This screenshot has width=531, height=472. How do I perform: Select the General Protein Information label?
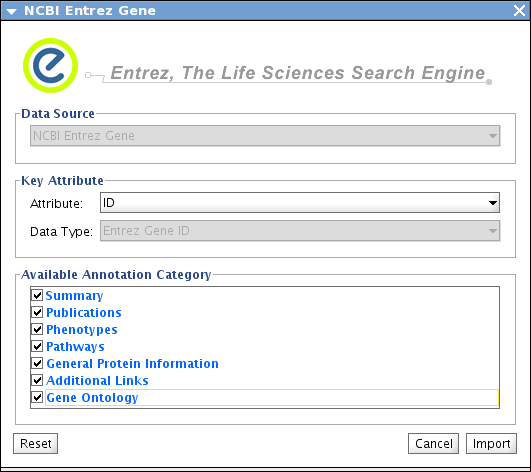click(132, 364)
